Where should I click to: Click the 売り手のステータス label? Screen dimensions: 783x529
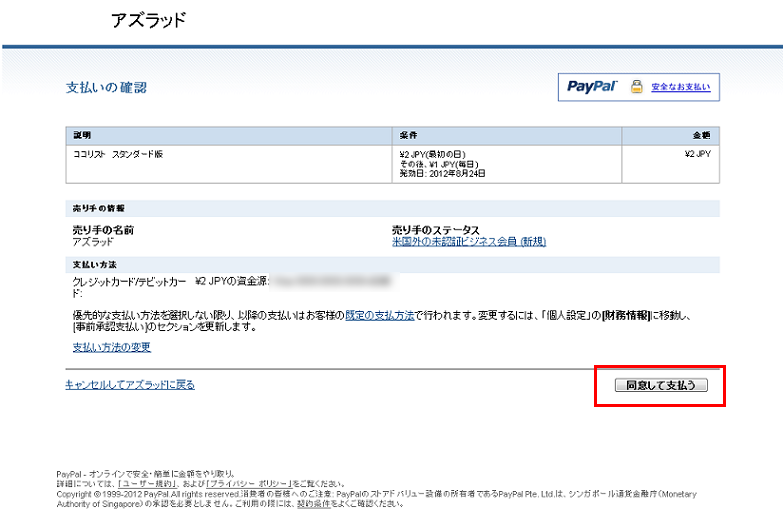click(x=435, y=230)
